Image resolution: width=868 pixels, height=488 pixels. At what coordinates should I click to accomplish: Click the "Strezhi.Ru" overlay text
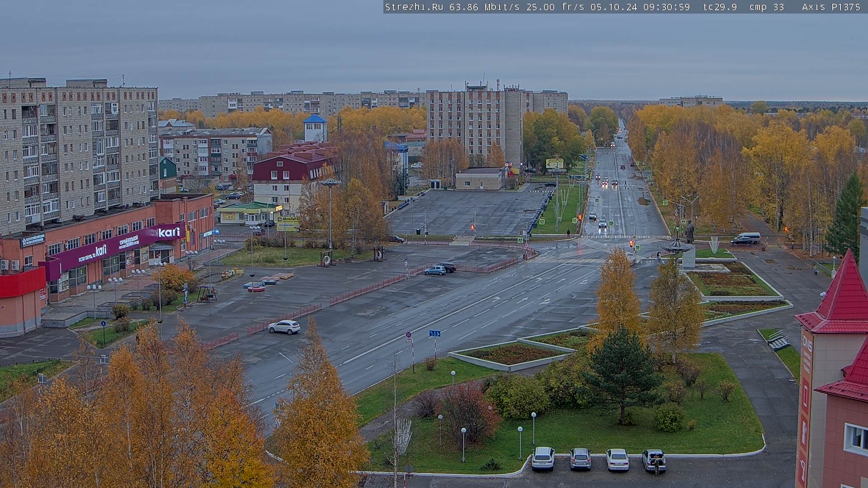[414, 7]
